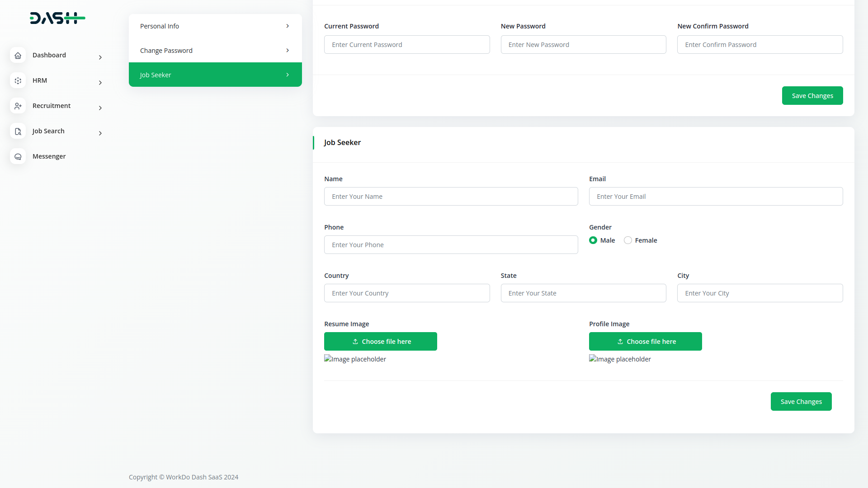The image size is (868, 488).
Task: Expand the Dashboard menu chevron
Action: tap(100, 57)
